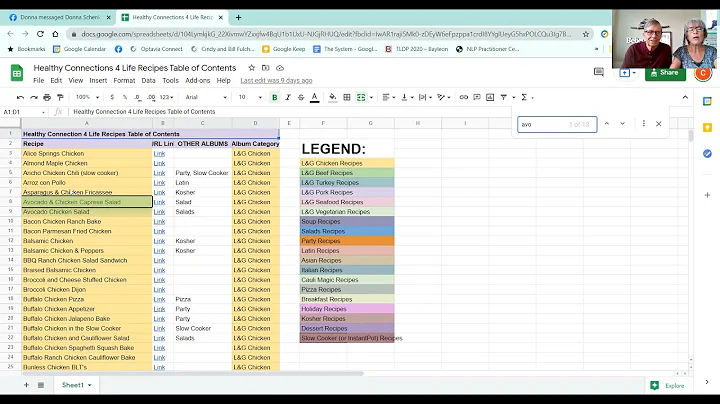The width and height of the screenshot is (720, 404).
Task: Open the Google Sheets home icon
Action: (17, 73)
